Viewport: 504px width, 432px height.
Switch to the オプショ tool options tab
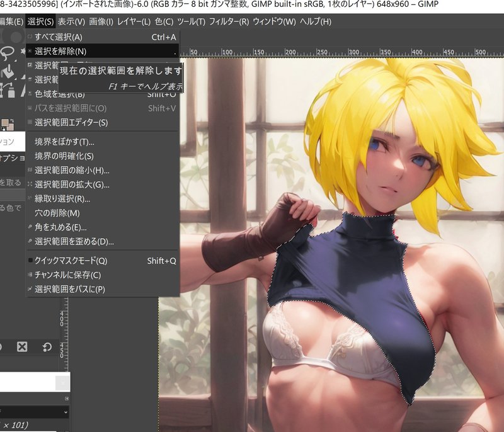pos(12,157)
